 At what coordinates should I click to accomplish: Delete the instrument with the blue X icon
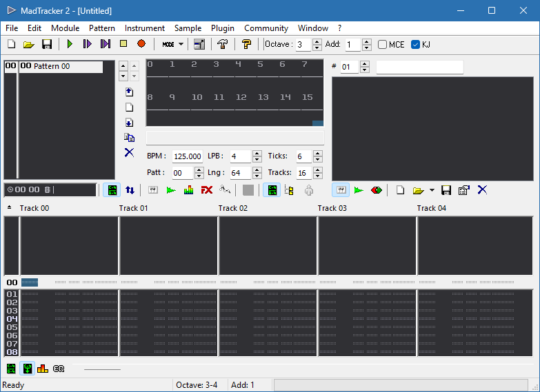coord(482,189)
